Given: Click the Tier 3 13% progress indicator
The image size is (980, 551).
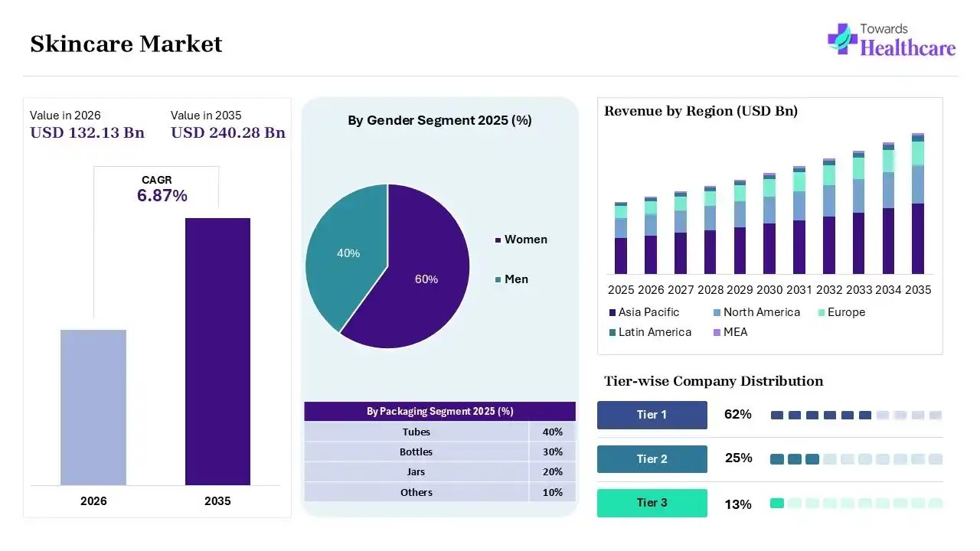Looking at the screenshot, I should click(x=856, y=503).
